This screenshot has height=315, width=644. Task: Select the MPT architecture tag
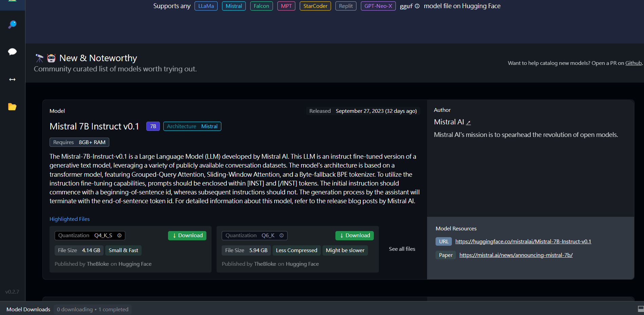tap(286, 6)
